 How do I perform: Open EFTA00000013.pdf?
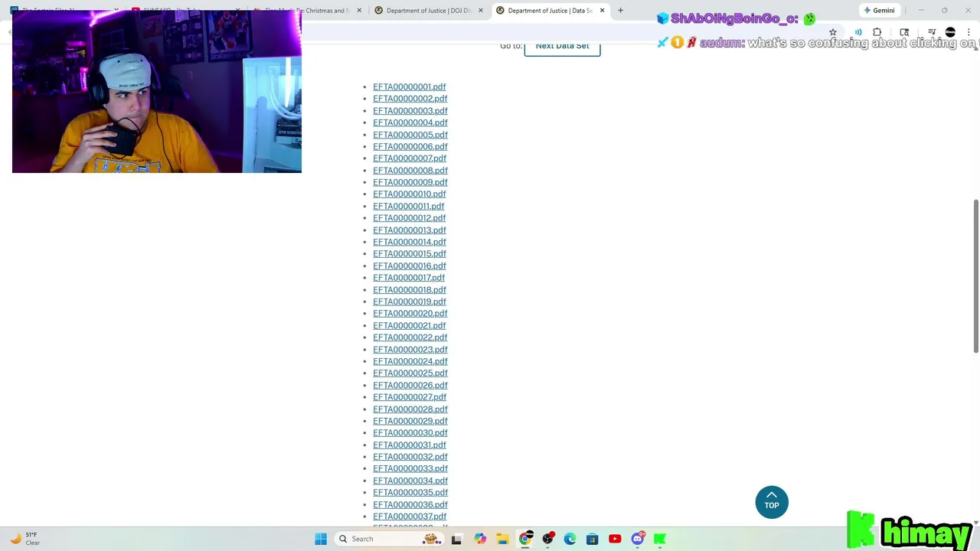409,230
